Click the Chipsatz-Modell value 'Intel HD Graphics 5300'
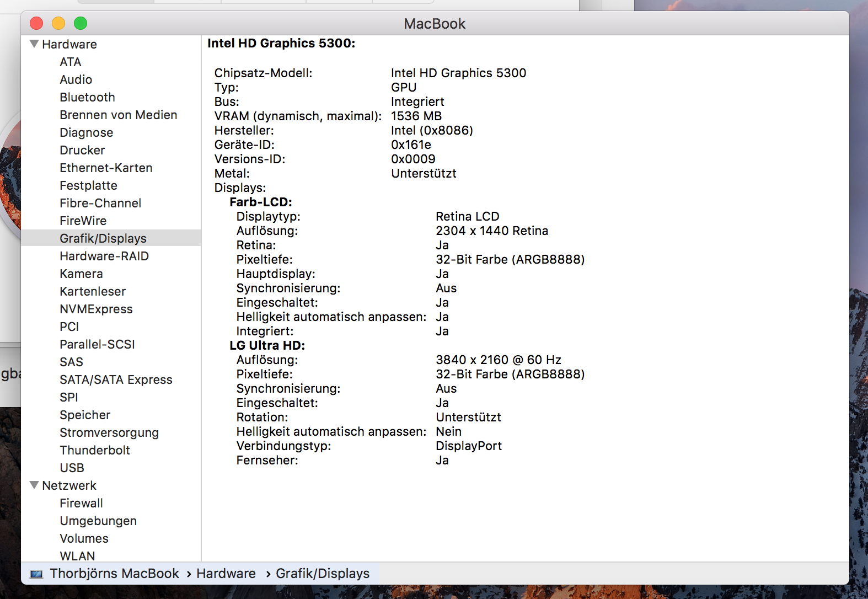The height and width of the screenshot is (599, 868). tap(459, 73)
